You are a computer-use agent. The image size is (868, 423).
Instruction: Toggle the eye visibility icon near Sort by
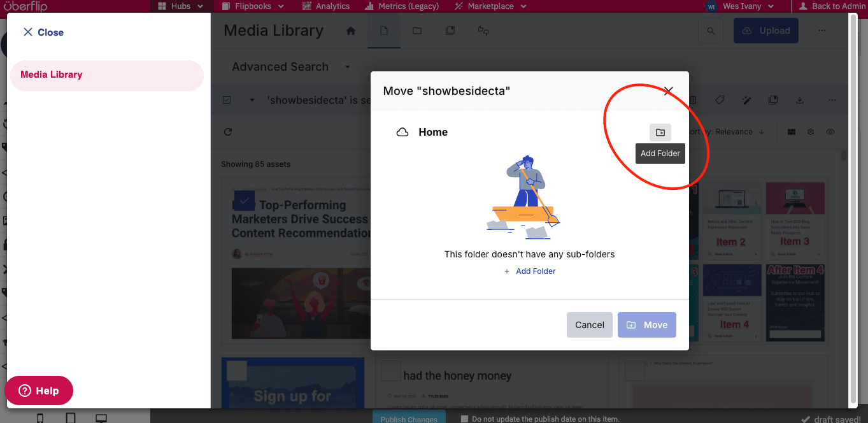coord(830,132)
